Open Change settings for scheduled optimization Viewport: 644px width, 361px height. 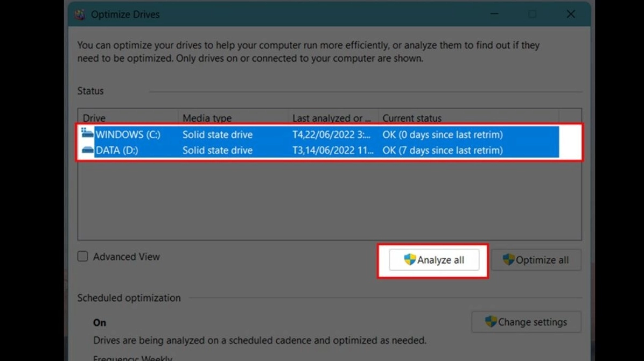[x=526, y=322]
